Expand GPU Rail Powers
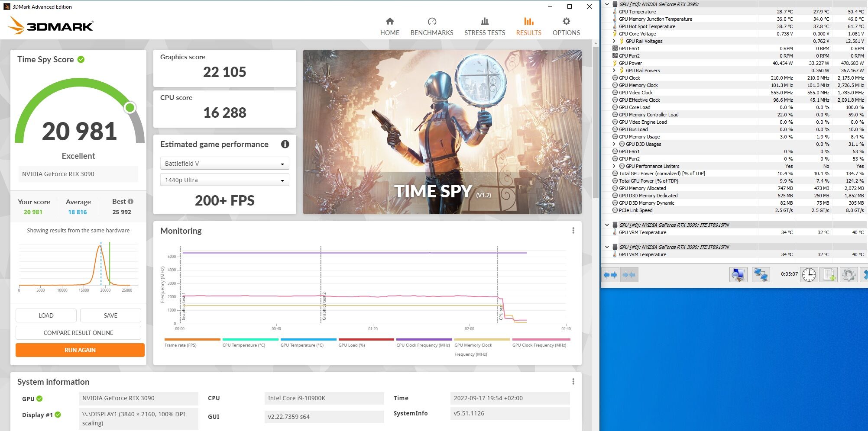 click(614, 71)
